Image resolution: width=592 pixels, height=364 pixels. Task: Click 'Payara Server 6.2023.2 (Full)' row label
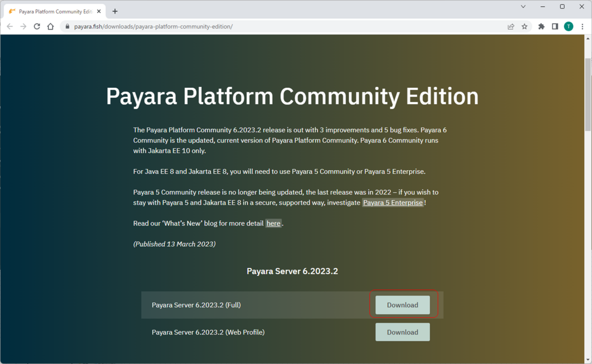tap(196, 305)
